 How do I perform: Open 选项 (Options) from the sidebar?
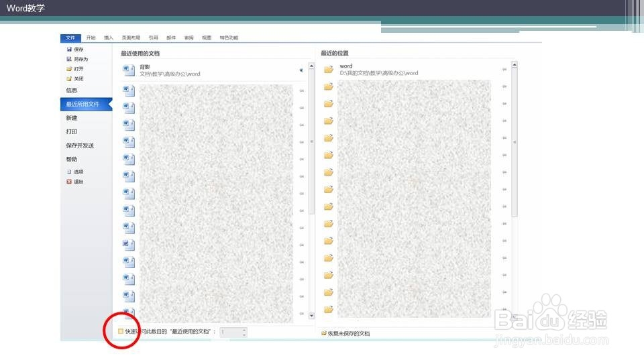click(x=74, y=172)
